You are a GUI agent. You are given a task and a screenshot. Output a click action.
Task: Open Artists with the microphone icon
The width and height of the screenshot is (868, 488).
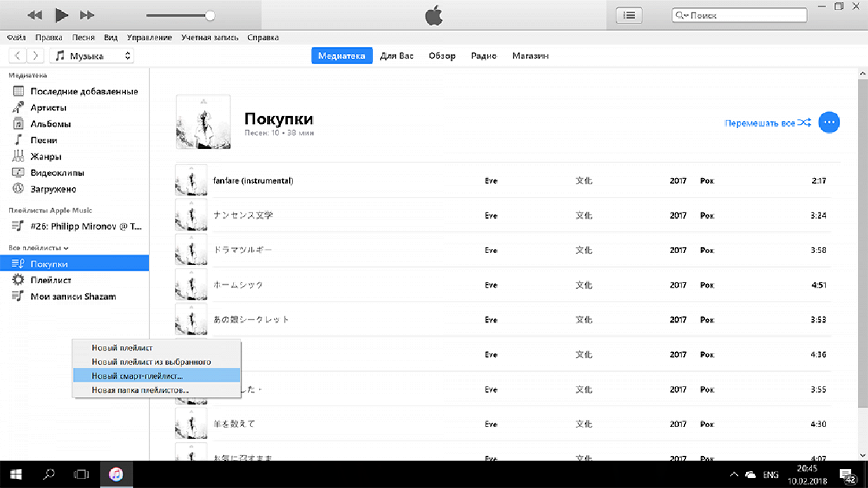click(x=48, y=108)
